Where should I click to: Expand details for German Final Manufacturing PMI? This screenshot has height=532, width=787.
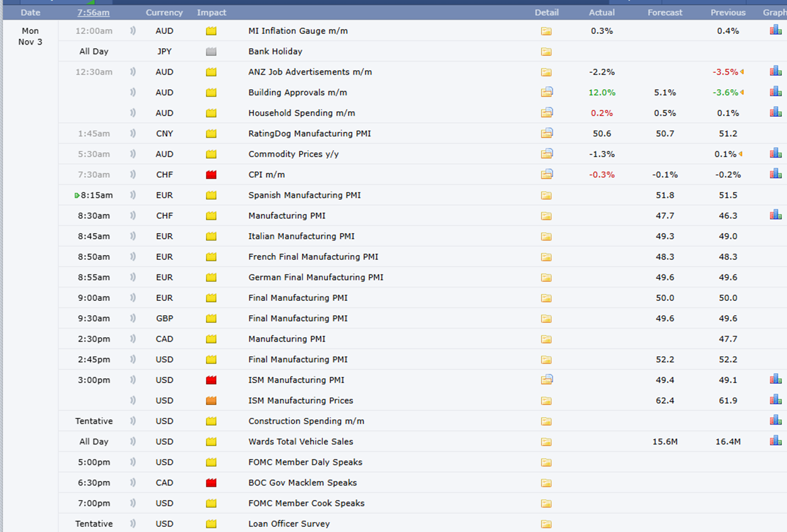tap(546, 277)
